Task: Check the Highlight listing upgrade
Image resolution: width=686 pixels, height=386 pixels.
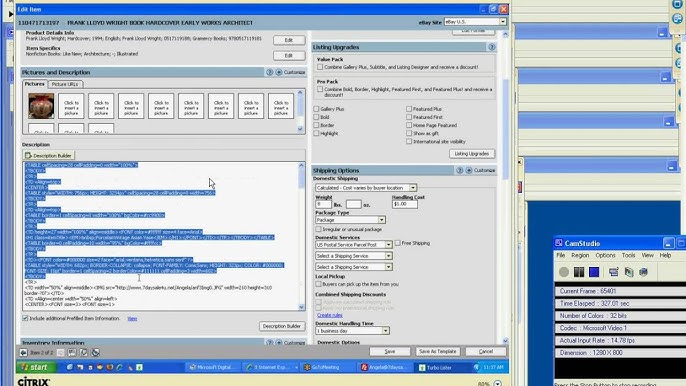Action: (316, 133)
